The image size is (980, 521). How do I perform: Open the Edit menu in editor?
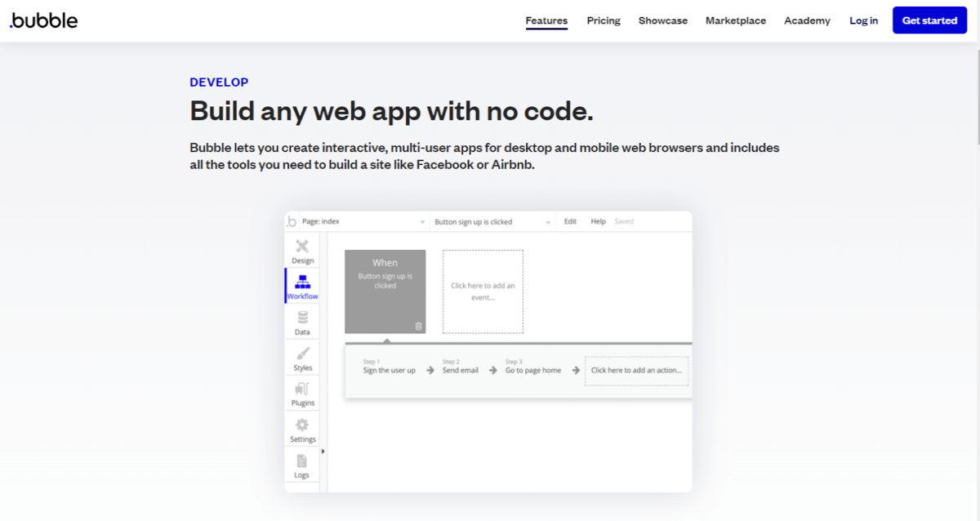(x=570, y=221)
